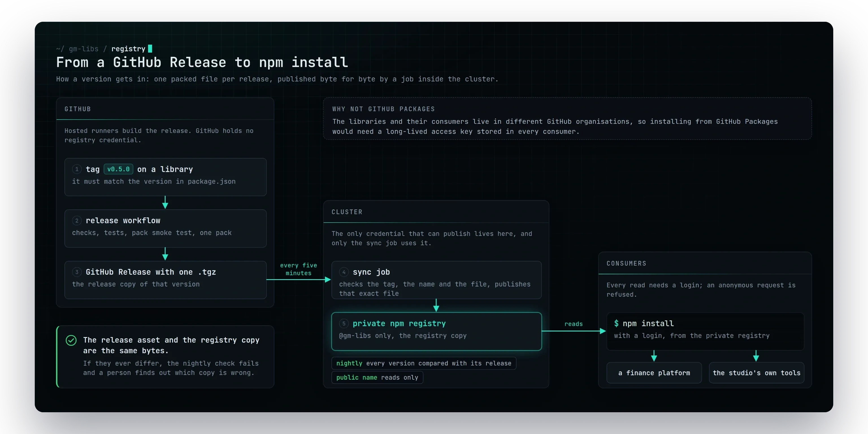Click 'the release copy of that version' text
Image resolution: width=868 pixels, height=434 pixels.
tap(136, 284)
